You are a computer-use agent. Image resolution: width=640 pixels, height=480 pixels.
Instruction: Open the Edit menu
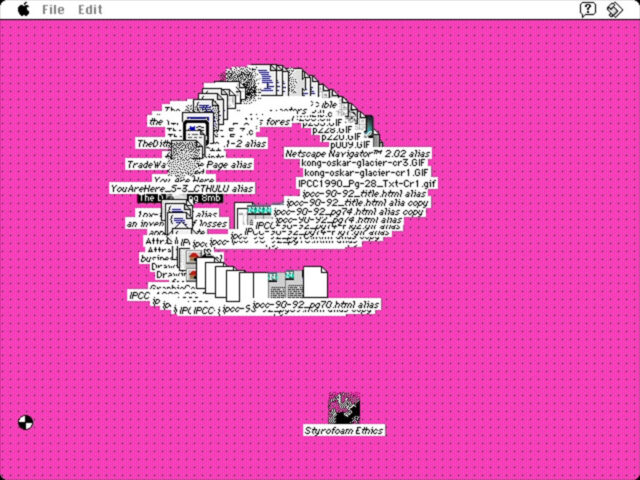point(90,9)
